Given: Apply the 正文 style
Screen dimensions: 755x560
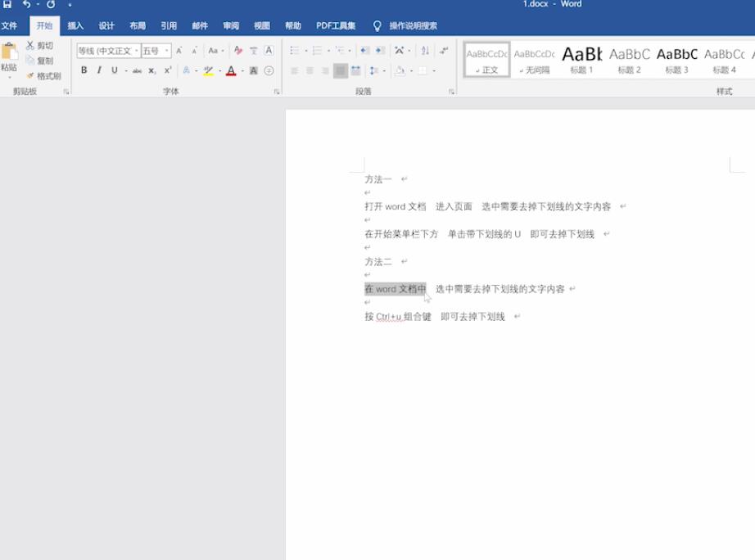Looking at the screenshot, I should [486, 60].
